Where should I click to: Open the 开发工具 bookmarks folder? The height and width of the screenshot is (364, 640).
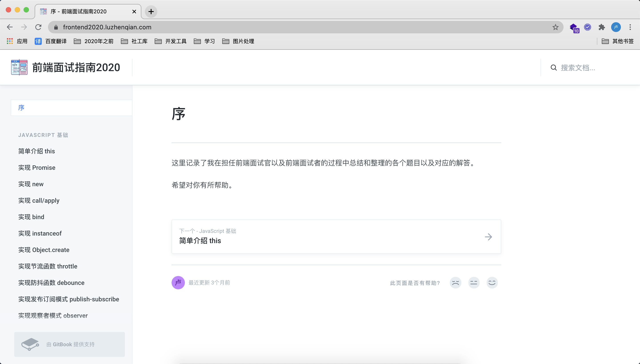coord(171,41)
